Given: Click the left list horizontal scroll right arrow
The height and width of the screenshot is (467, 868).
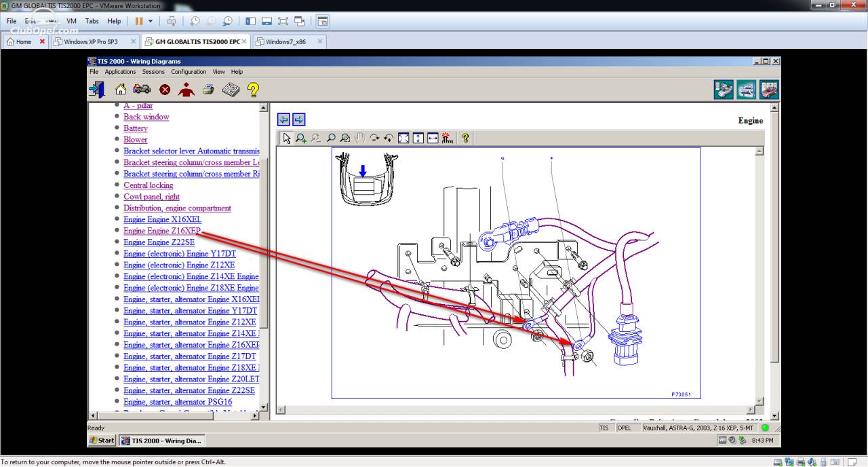Looking at the screenshot, I should (255, 415).
